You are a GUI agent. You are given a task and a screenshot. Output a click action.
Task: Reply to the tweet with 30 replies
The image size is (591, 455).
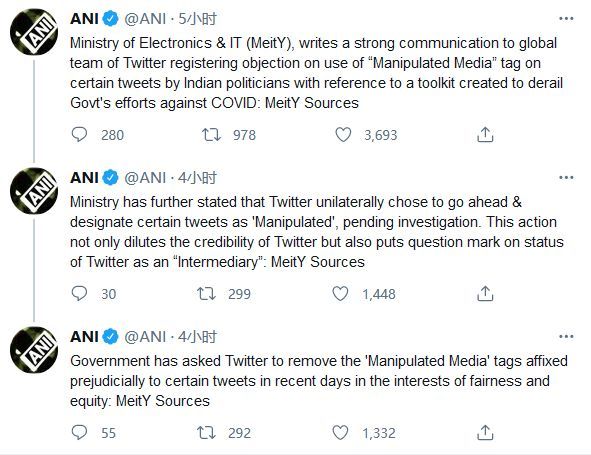click(80, 294)
